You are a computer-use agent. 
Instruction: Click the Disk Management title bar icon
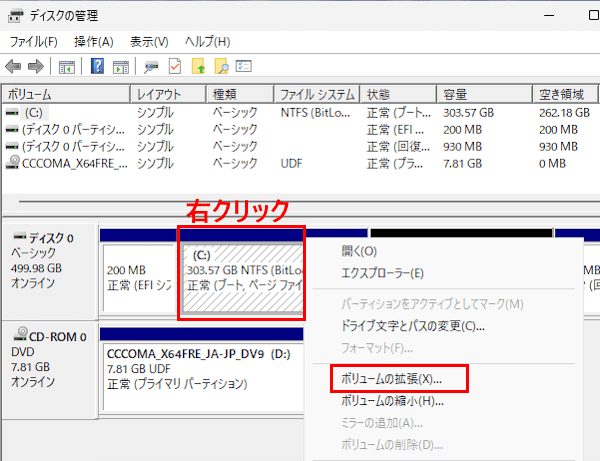(16, 16)
